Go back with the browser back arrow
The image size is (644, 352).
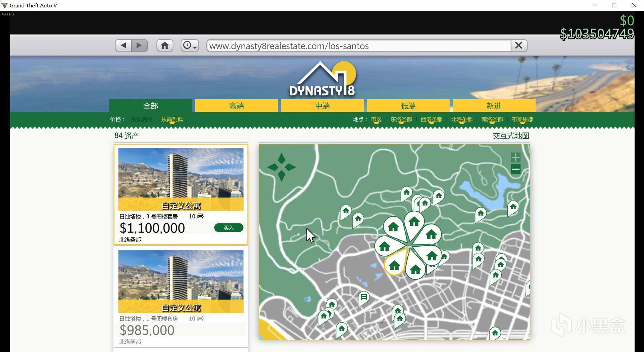[123, 45]
